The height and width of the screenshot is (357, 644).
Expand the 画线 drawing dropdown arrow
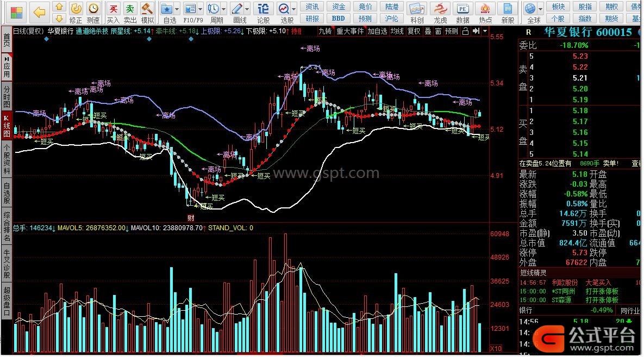point(247,9)
